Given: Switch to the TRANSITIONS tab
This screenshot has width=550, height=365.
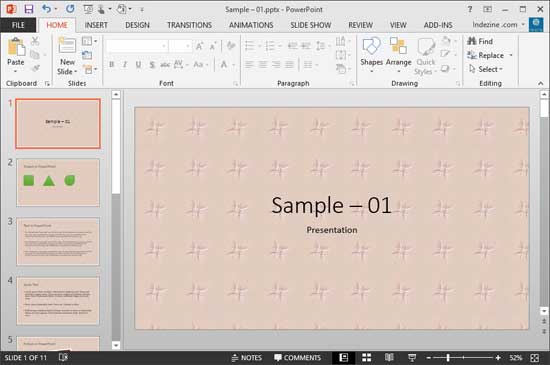Looking at the screenshot, I should (x=189, y=25).
